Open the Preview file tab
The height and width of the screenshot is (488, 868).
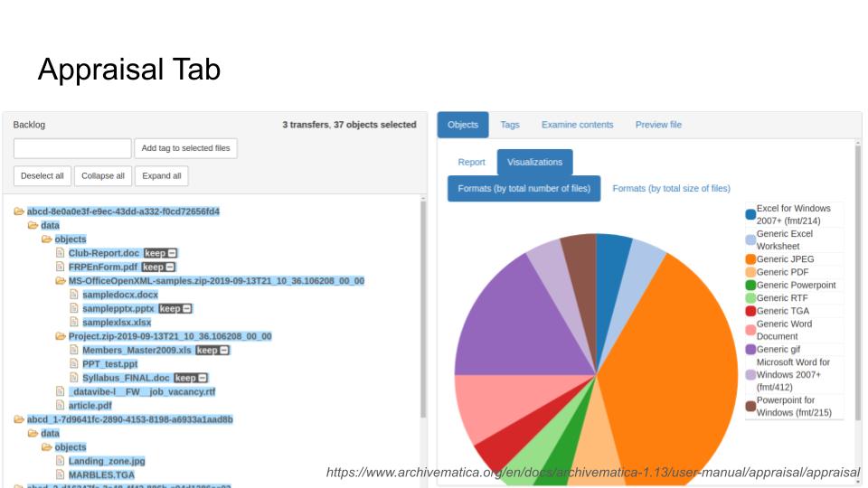pyautogui.click(x=658, y=125)
